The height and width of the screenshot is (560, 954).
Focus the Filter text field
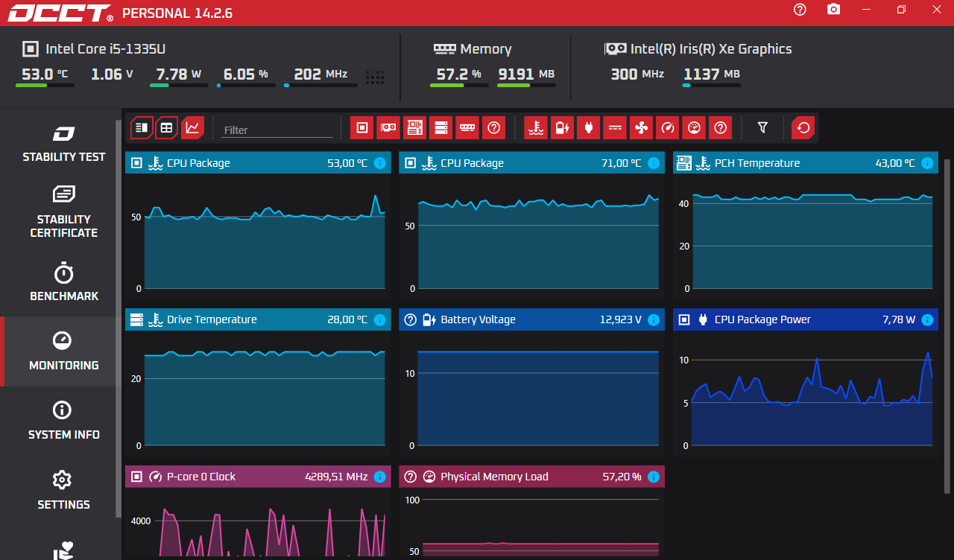click(277, 130)
